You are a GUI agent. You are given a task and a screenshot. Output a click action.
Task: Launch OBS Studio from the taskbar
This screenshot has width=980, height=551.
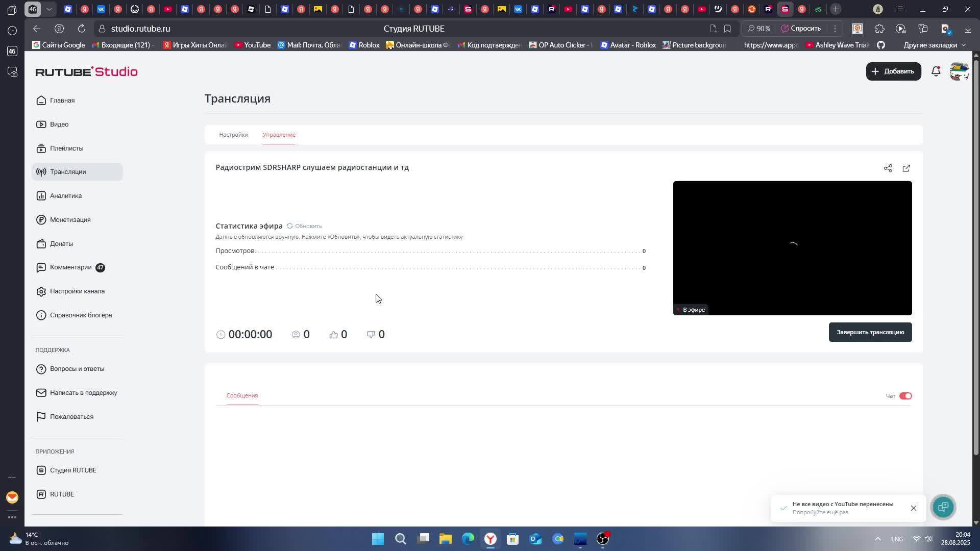(603, 539)
